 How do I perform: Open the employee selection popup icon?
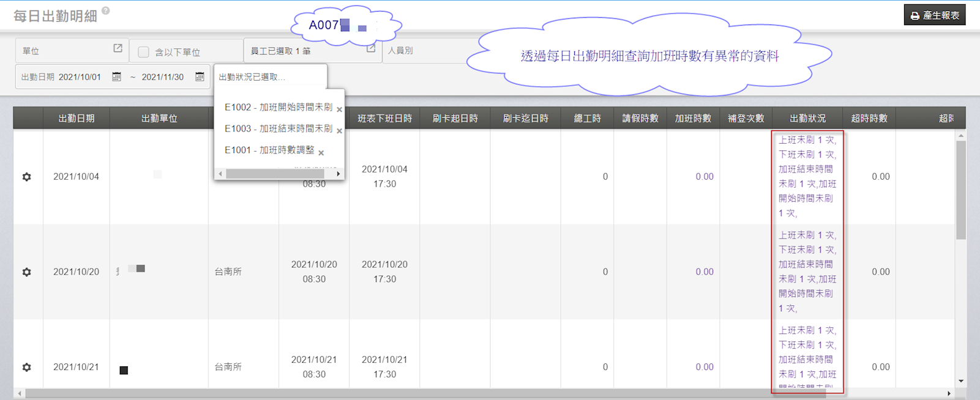click(370, 48)
